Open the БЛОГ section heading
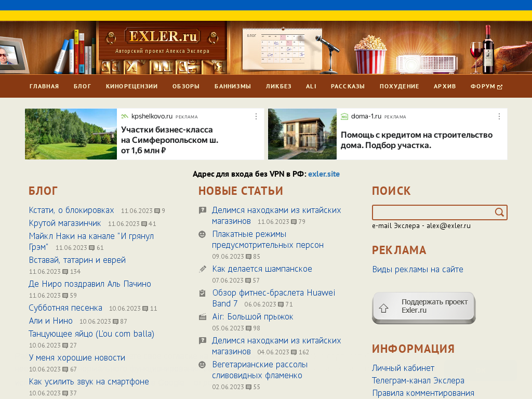 coord(43,191)
